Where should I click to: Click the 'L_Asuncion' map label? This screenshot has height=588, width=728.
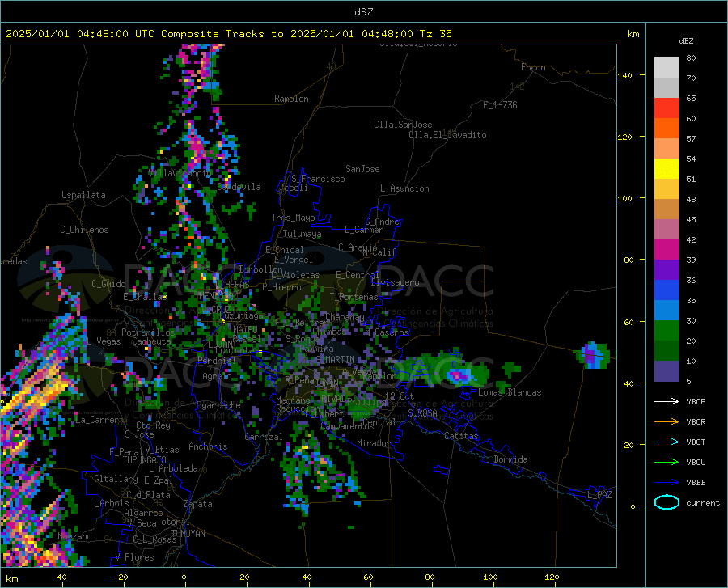pos(404,188)
